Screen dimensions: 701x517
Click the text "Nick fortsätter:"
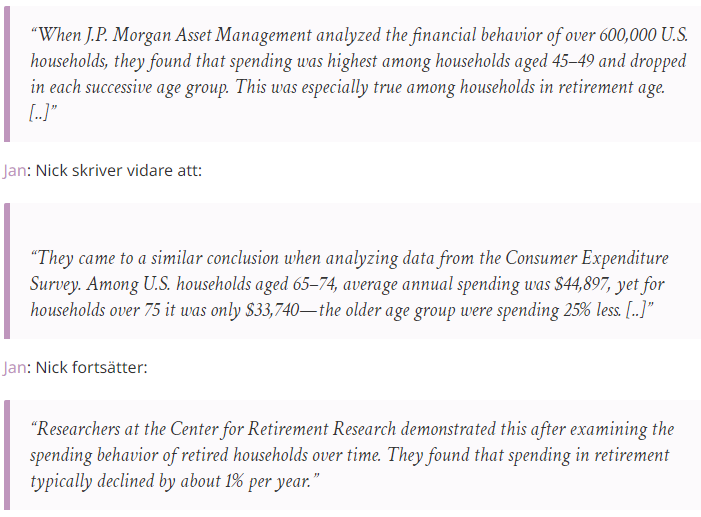coord(91,368)
